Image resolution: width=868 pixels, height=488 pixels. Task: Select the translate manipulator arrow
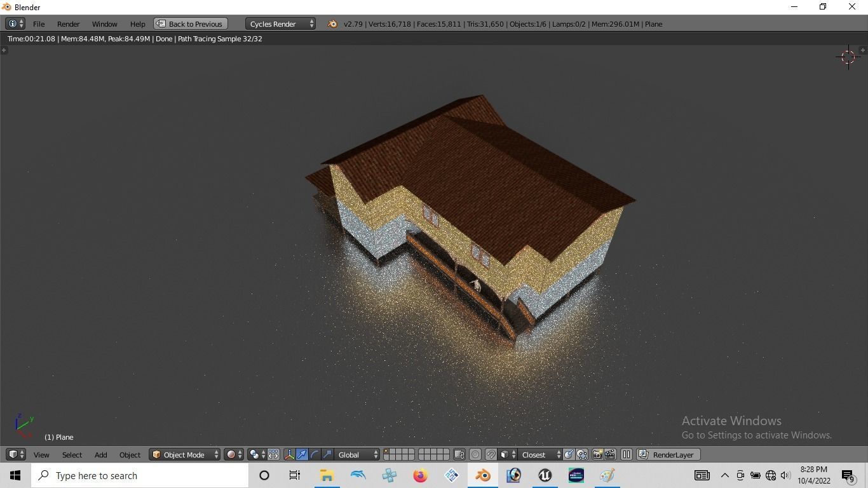(302, 454)
